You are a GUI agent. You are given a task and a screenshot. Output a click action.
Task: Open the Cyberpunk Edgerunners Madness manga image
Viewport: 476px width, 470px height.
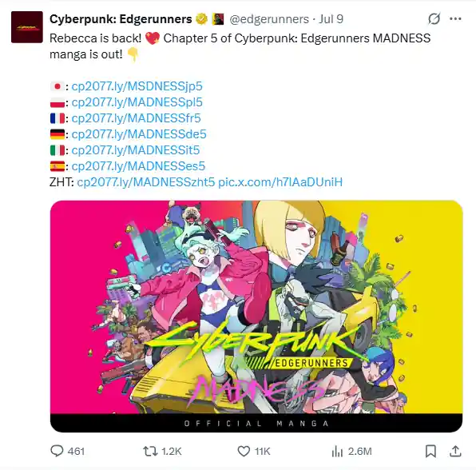pyautogui.click(x=256, y=316)
